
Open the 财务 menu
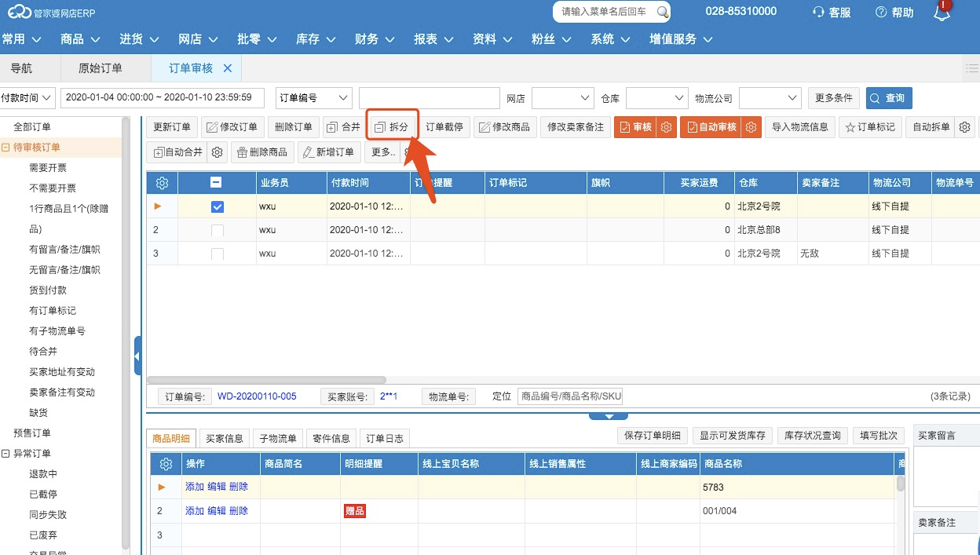375,39
